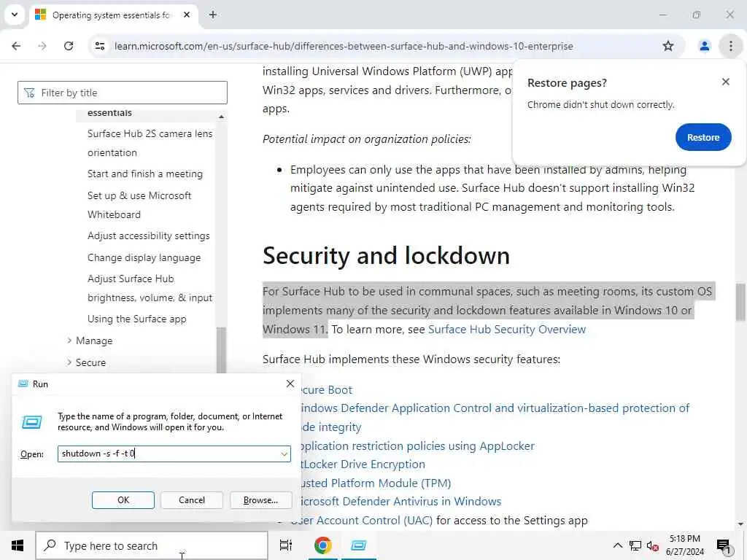
Task: Open Change display language article
Action: point(144,257)
